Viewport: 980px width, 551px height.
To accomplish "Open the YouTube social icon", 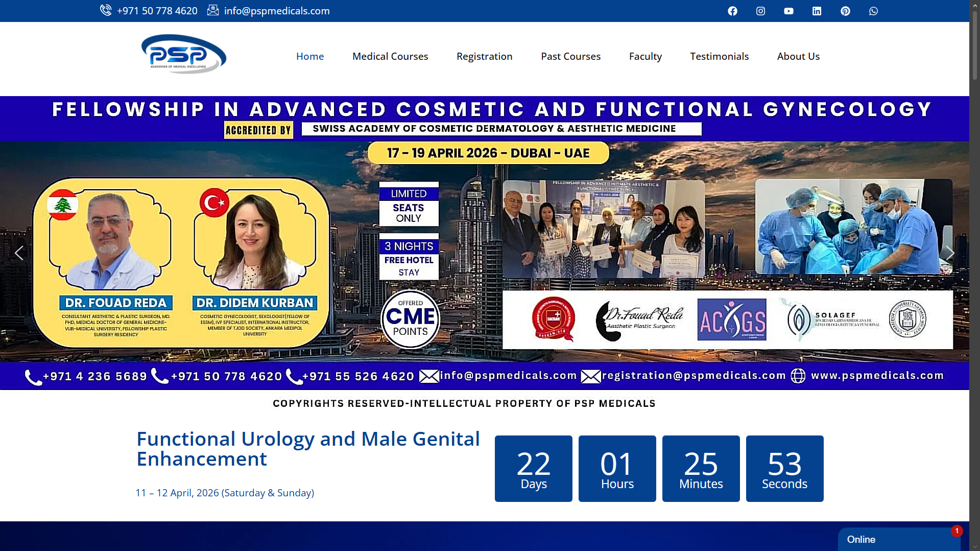I will coord(788,11).
